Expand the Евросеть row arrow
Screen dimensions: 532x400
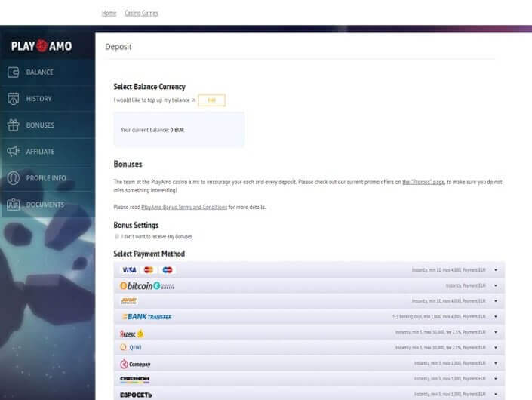pos(496,394)
